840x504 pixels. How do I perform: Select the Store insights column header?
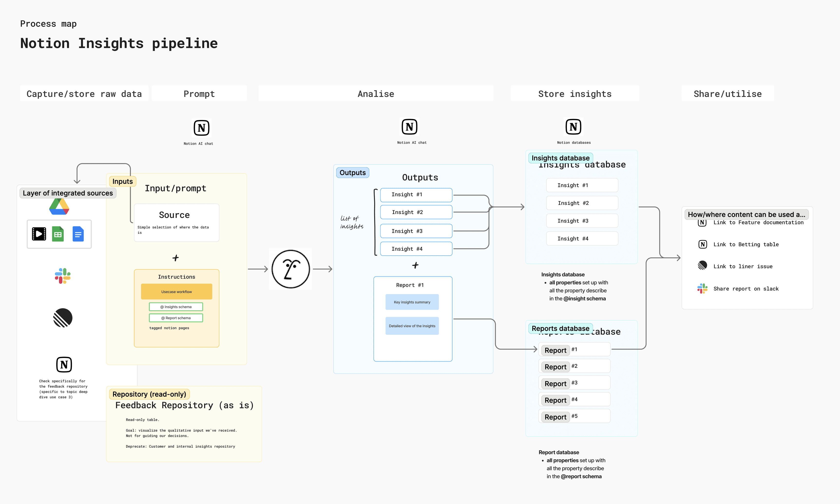point(575,94)
